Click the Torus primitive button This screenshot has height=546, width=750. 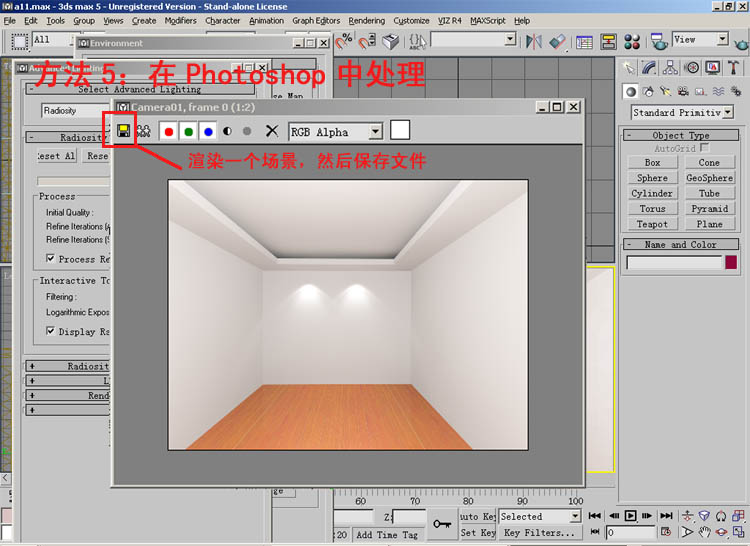point(652,209)
